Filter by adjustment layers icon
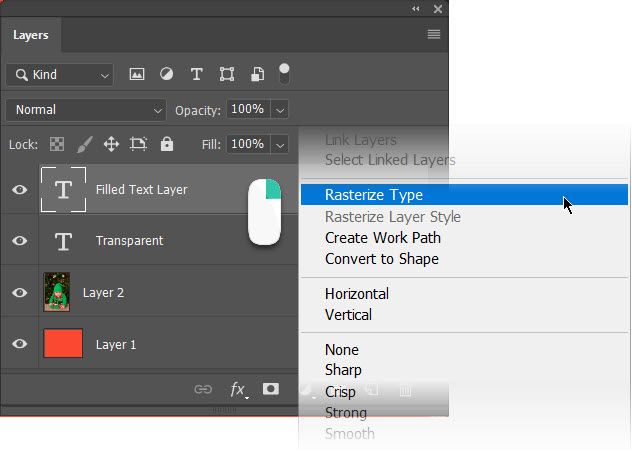 [167, 74]
